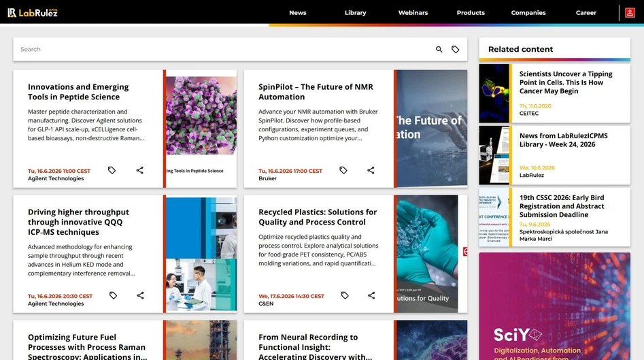Image resolution: width=644 pixels, height=360 pixels.
Task: Click Related content heading
Action: (x=520, y=49)
